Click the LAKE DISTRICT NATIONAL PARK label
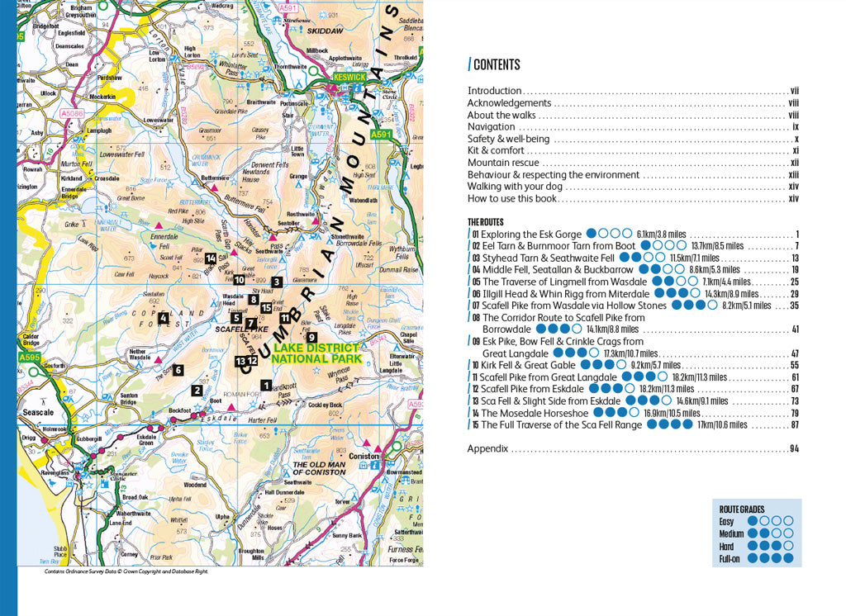The image size is (846, 616). click(318, 353)
